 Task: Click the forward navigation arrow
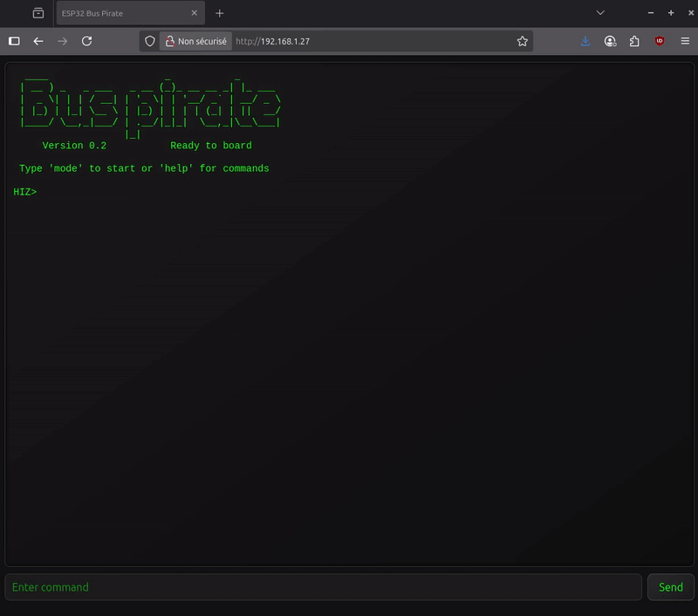click(x=62, y=41)
